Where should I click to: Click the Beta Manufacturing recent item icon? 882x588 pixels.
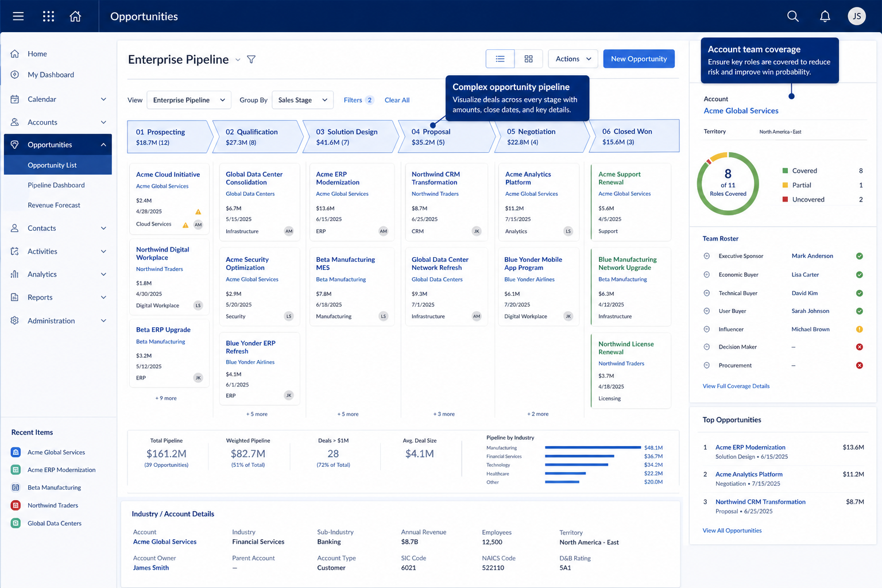coord(16,488)
